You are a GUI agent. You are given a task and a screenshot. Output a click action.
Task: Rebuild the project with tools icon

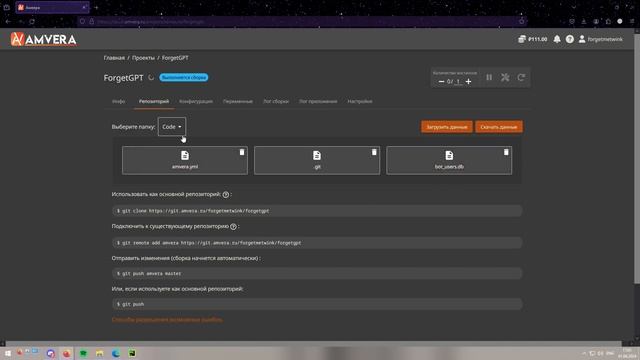pos(505,78)
